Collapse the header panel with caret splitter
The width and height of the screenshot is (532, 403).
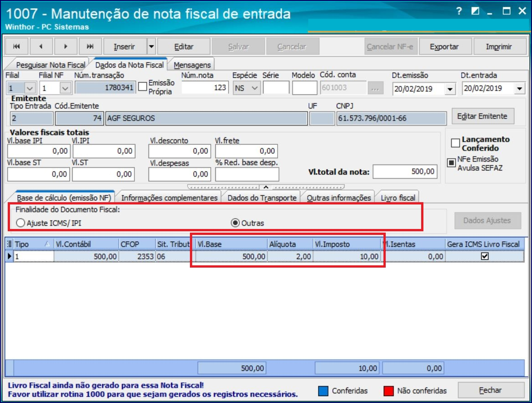pos(266,187)
